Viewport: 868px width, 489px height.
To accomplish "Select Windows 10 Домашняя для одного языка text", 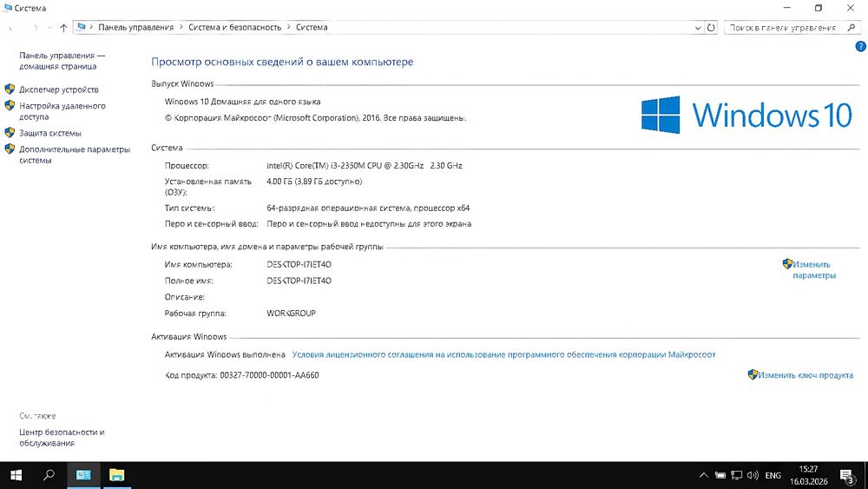I will coord(242,102).
